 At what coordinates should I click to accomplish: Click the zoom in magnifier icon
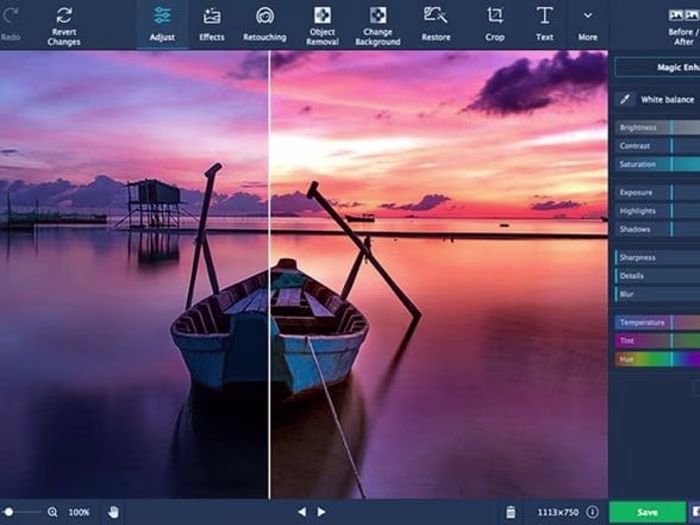pos(52,512)
